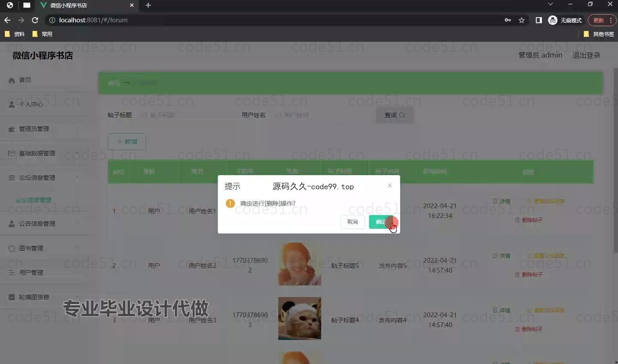Click the 退出登录 logout link

(586, 55)
